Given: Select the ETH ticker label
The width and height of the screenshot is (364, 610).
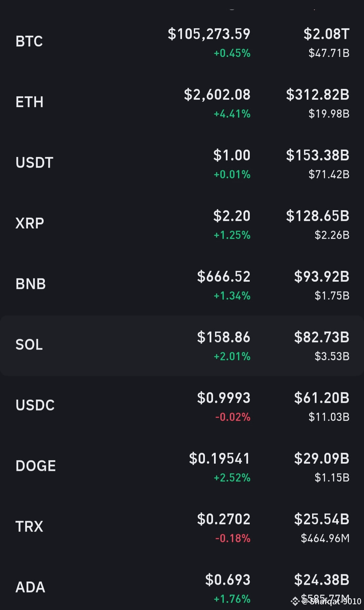Looking at the screenshot, I should [29, 102].
